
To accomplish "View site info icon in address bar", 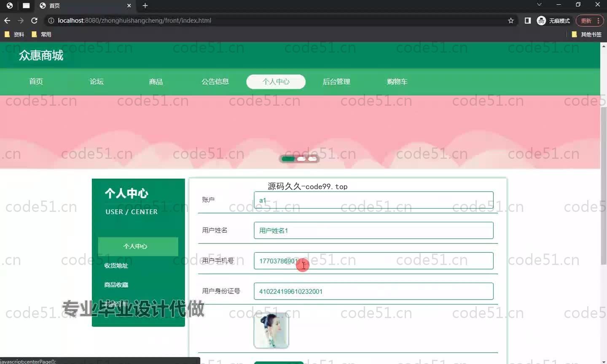I will click(x=51, y=20).
